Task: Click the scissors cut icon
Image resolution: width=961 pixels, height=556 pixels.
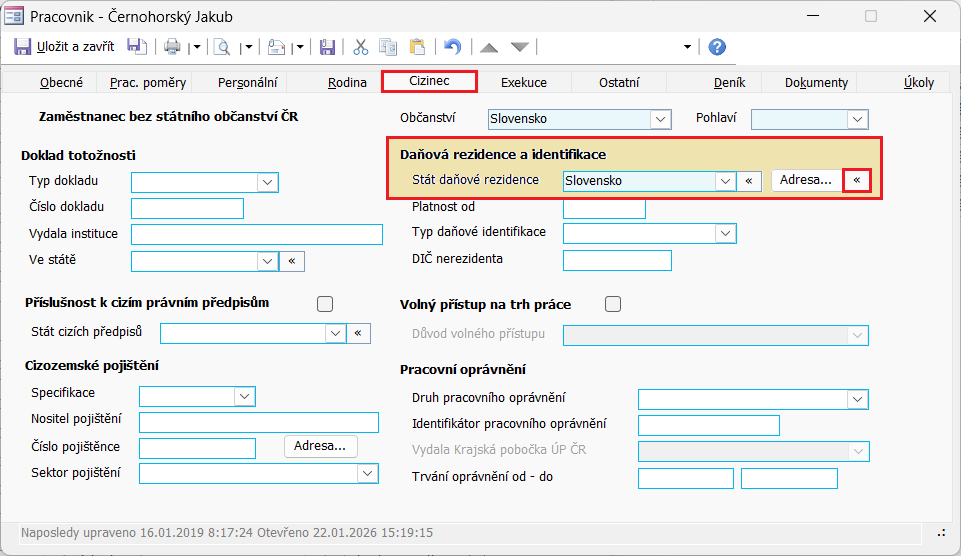Action: tap(361, 47)
